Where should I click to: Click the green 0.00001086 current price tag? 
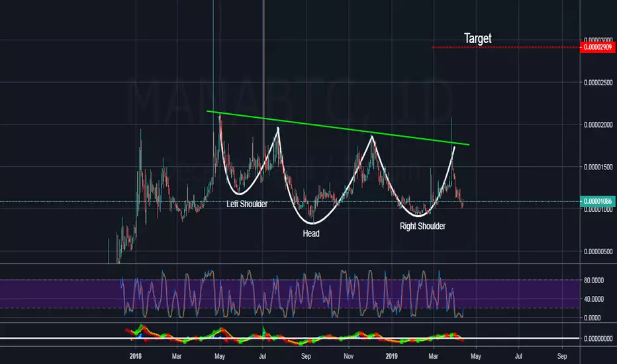[598, 201]
